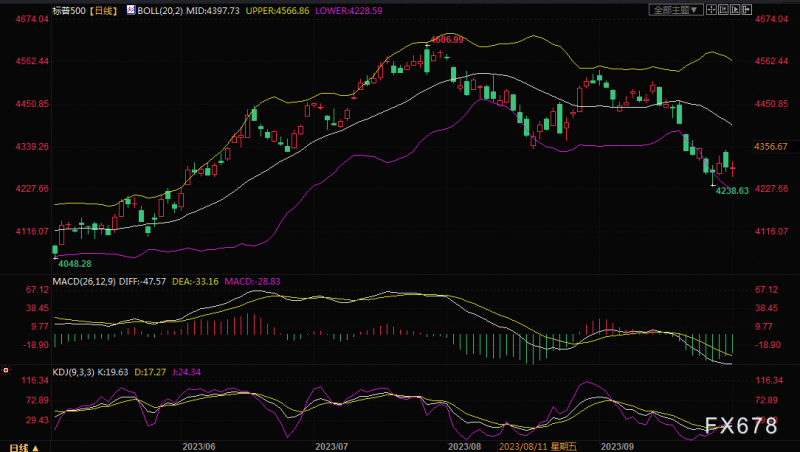The width and height of the screenshot is (800, 452).
Task: Click the MID:4397.73 value
Action: [213, 11]
